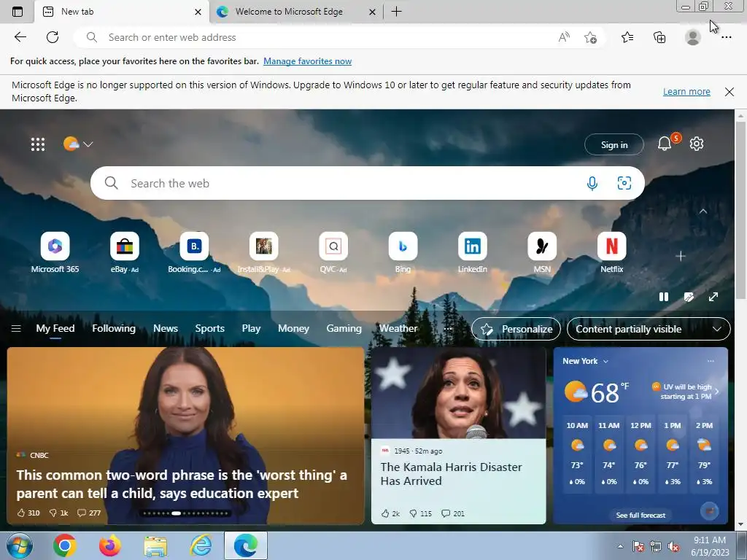Screen dimensions: 747x560
Task: Show more feed categories ellipsis
Action: pyautogui.click(x=447, y=329)
